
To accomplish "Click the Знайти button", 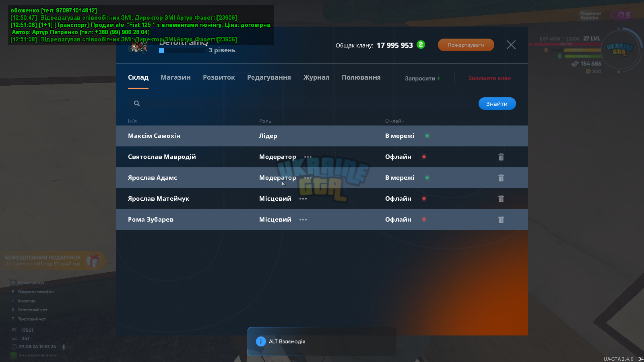I will tap(497, 103).
